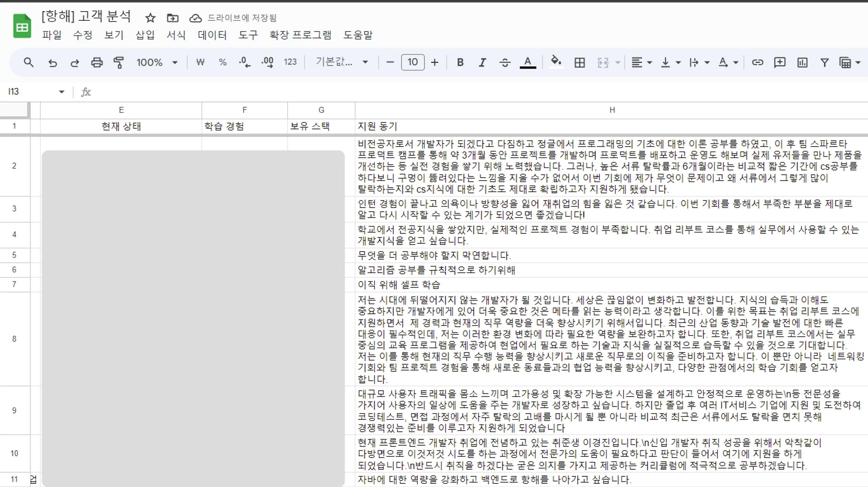Decrease decimal places
Viewport: 868px width, 487px height.
[245, 62]
